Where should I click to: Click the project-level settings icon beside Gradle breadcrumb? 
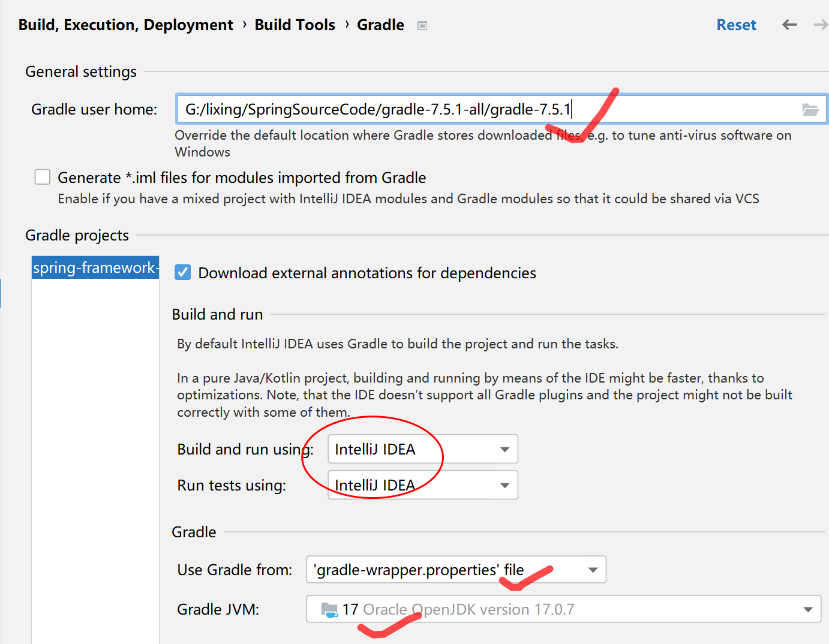422,25
